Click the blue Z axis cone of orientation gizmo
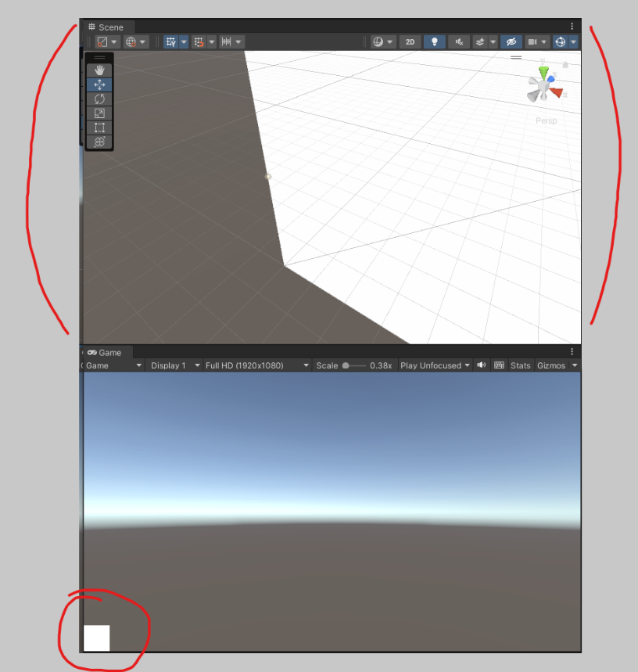This screenshot has height=672, width=638. click(551, 79)
